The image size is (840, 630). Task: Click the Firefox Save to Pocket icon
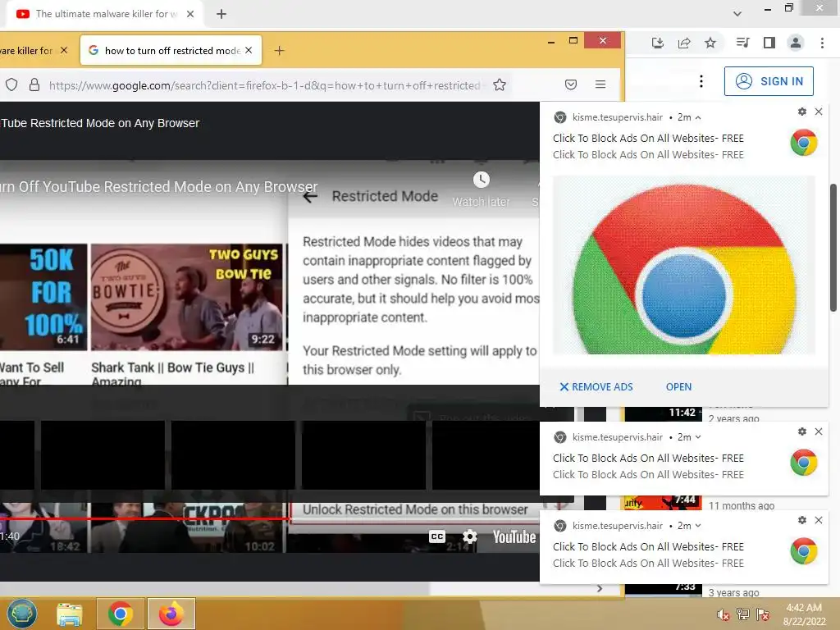pyautogui.click(x=571, y=84)
